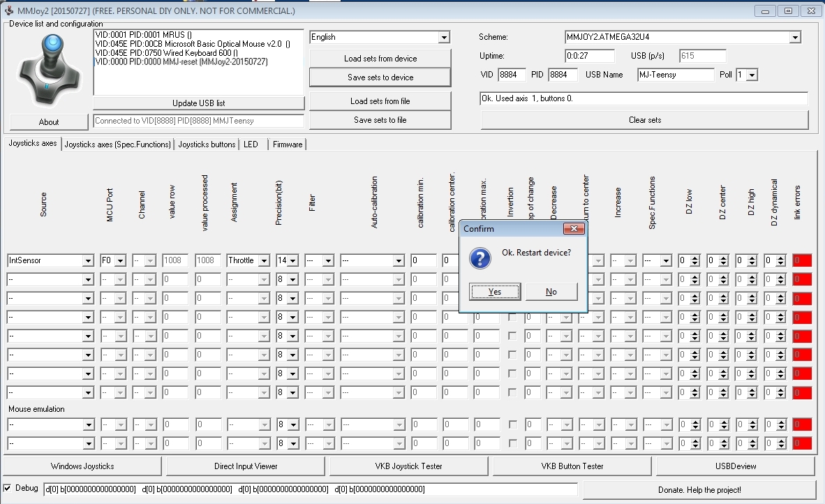Switch to Joysticks axes tab
Screen dimensions: 825x504
click(33, 143)
